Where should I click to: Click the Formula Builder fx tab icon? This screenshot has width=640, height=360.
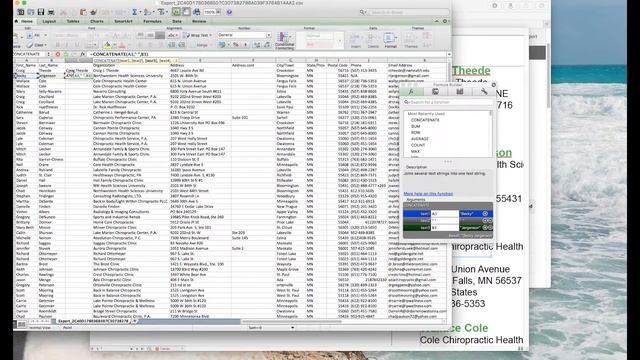(411, 91)
